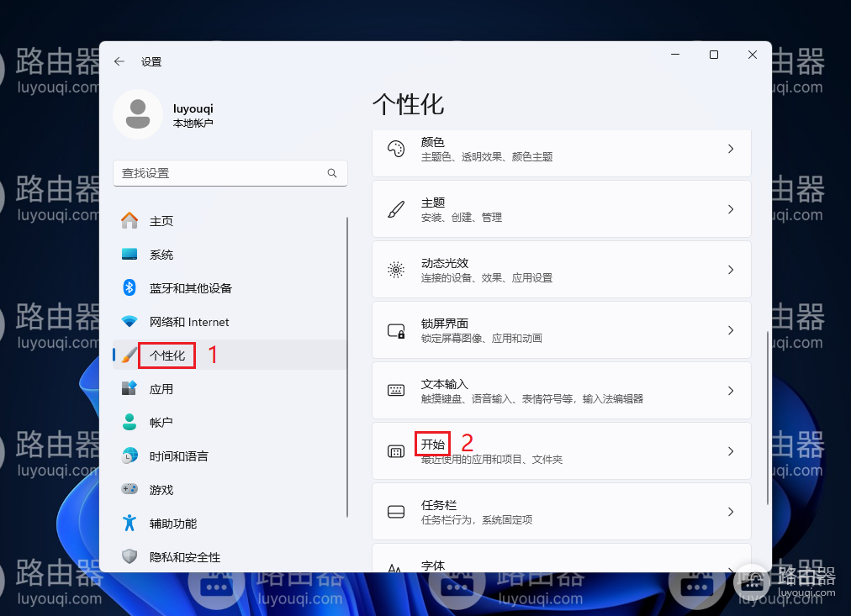Click the luyouqi account name
The height and width of the screenshot is (616, 851).
pos(193,108)
